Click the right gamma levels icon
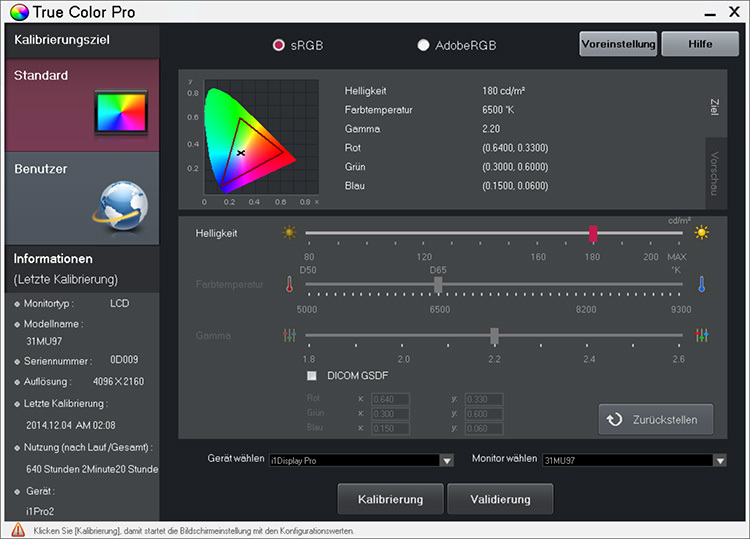Image resolution: width=750 pixels, height=539 pixels. click(x=702, y=335)
